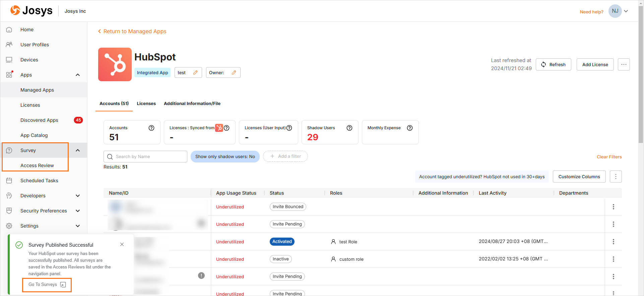
Task: Collapse the Apps menu section
Action: pos(78,75)
